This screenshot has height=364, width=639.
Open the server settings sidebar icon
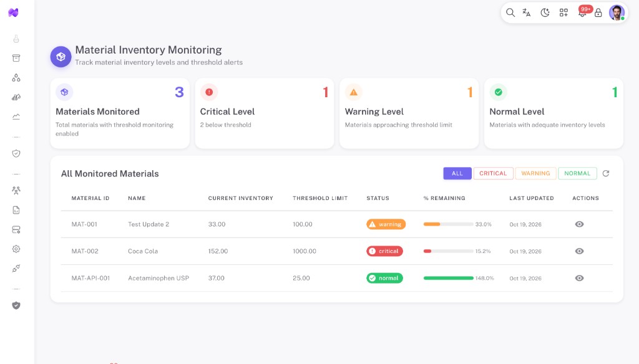tap(16, 229)
